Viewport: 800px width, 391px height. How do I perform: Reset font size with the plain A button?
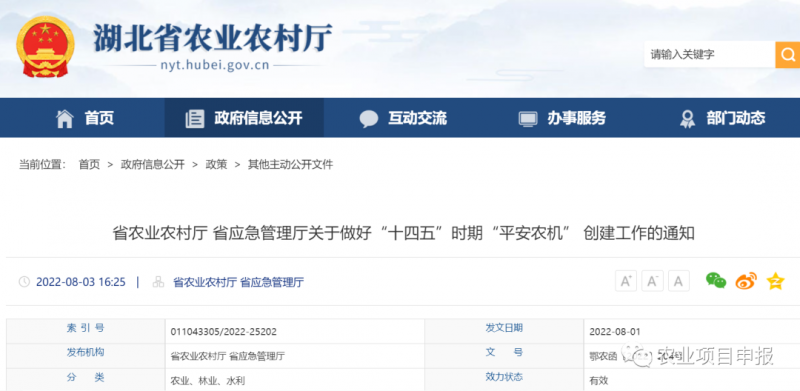[679, 281]
